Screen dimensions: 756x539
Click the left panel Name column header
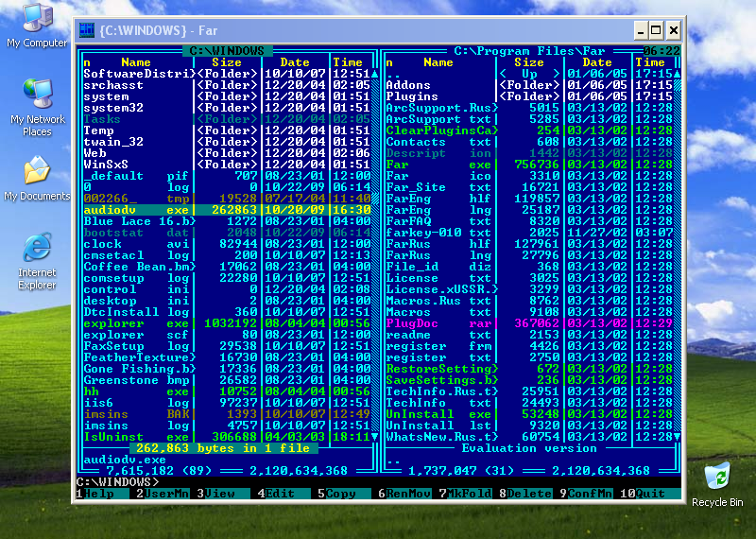tap(136, 62)
